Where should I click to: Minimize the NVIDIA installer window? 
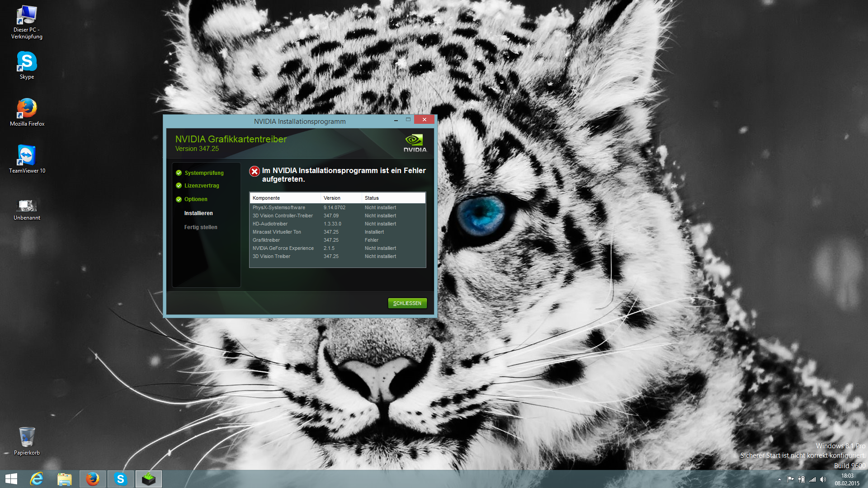pyautogui.click(x=396, y=120)
